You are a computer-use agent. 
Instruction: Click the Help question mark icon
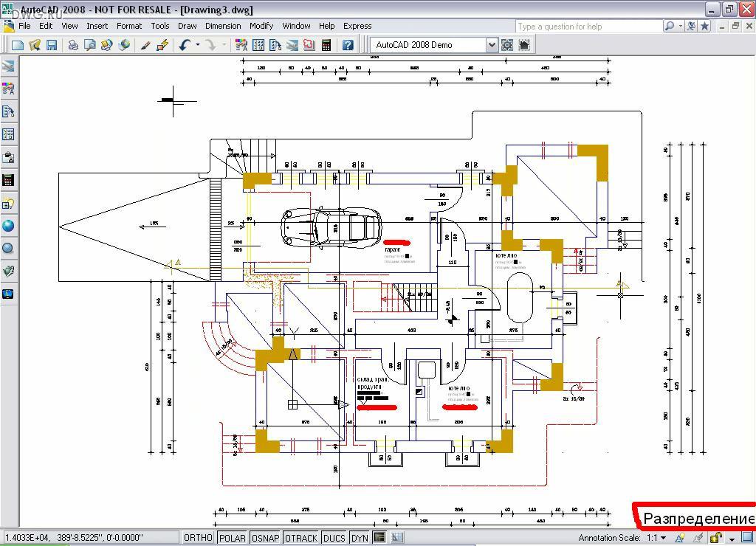tap(348, 45)
